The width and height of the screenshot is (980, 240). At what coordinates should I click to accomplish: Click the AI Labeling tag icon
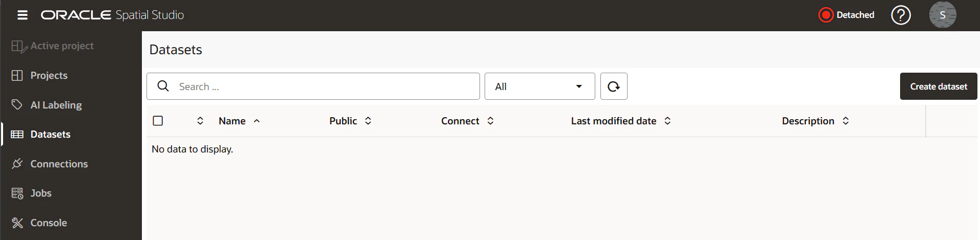17,104
